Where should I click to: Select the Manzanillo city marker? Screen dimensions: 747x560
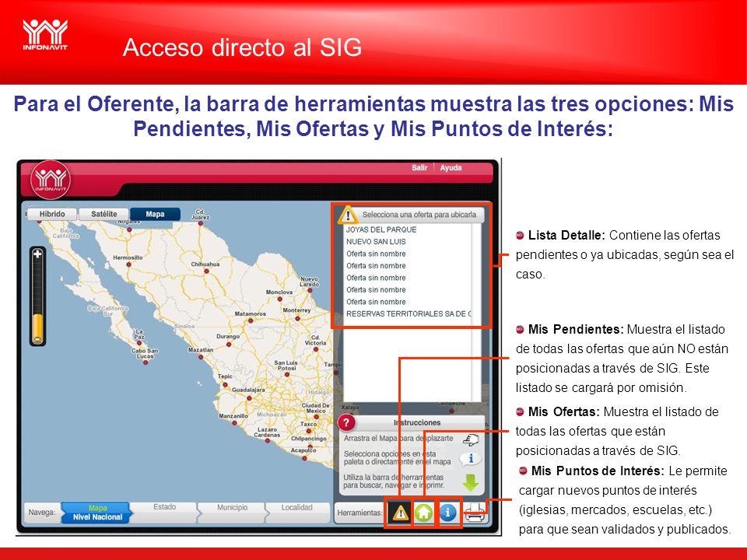(234, 423)
